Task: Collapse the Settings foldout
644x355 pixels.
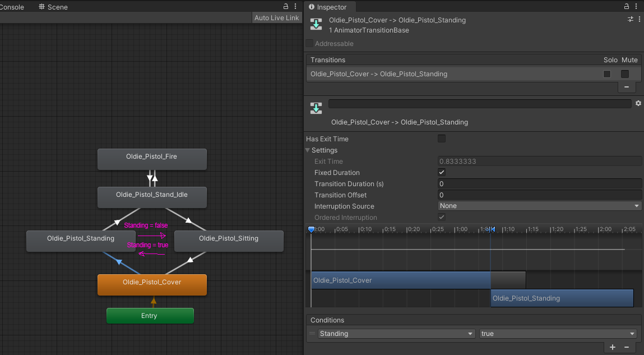Action: (307, 150)
